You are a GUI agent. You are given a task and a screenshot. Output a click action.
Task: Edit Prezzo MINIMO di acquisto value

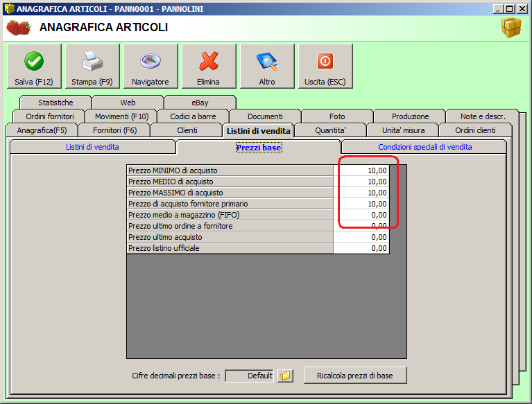click(x=361, y=170)
